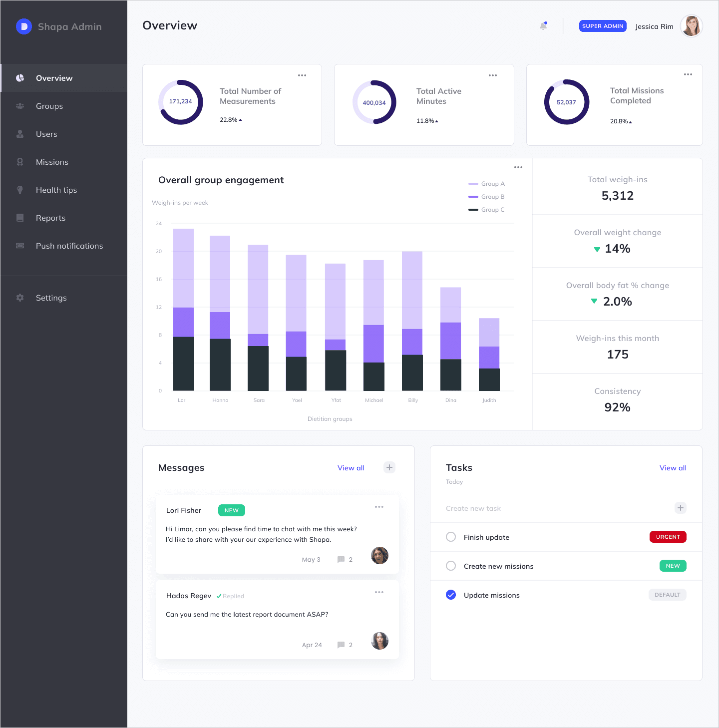The height and width of the screenshot is (728, 719).
Task: Check the Create new missions task
Action: pos(451,566)
